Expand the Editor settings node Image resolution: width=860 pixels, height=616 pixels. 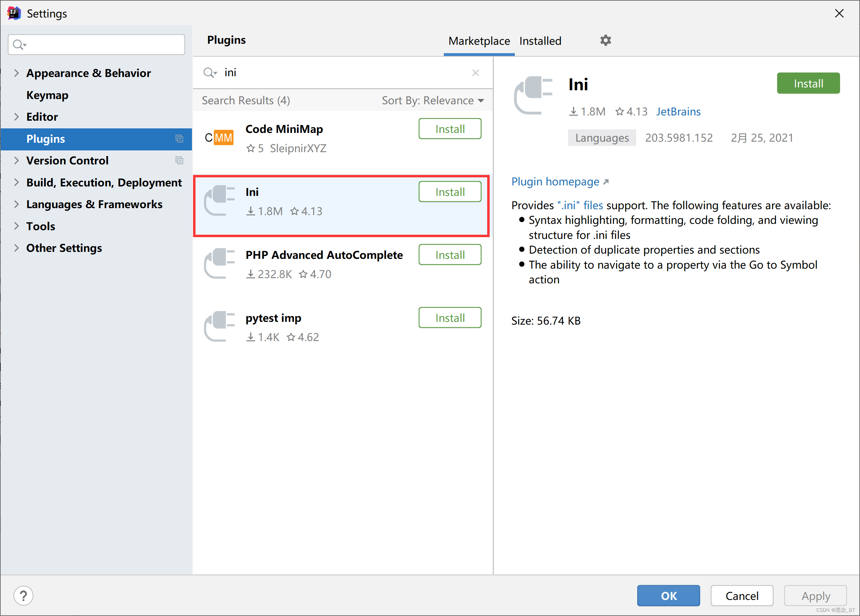point(16,117)
